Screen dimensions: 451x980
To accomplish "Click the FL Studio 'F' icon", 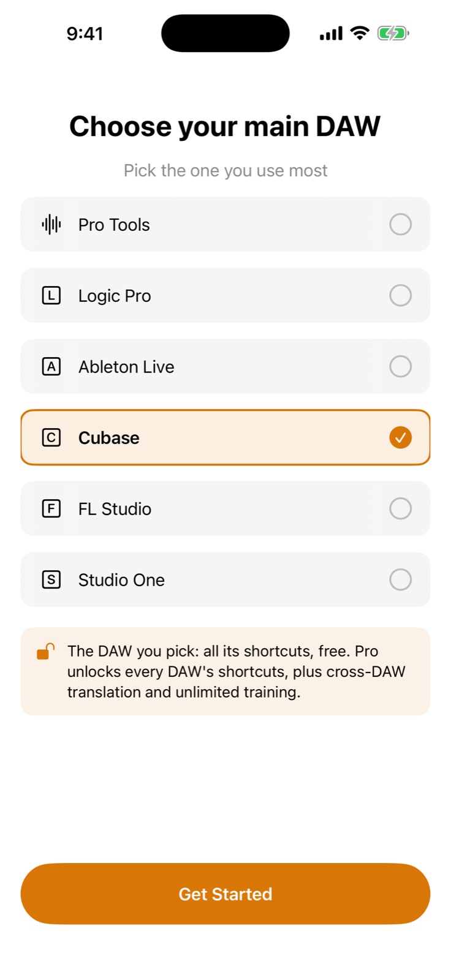I will tap(51, 509).
